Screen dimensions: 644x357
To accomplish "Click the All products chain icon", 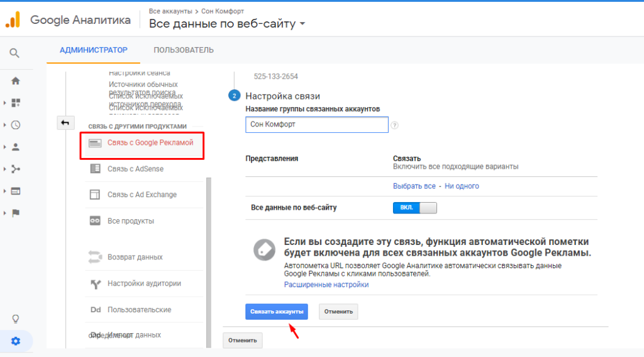I will pyautogui.click(x=95, y=221).
